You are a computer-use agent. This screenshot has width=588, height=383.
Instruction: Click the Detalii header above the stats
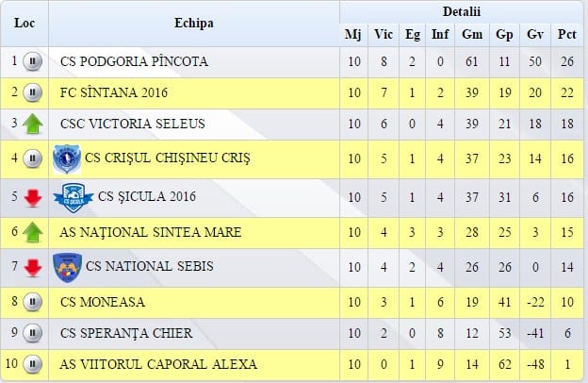click(x=461, y=11)
